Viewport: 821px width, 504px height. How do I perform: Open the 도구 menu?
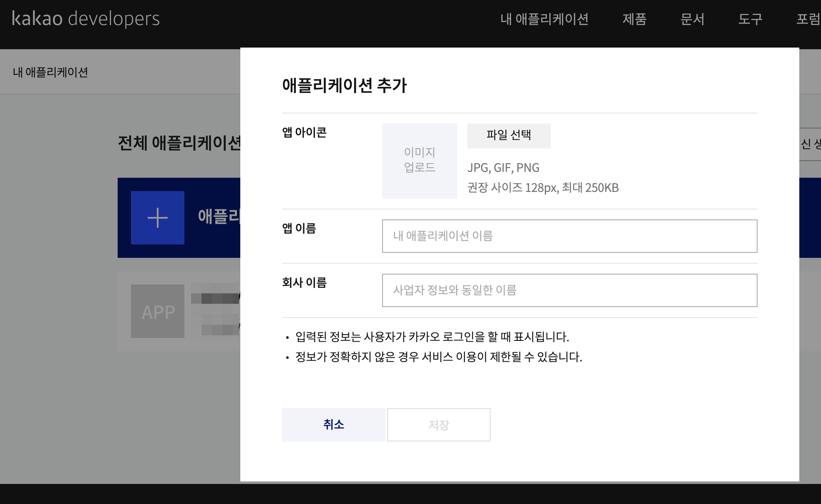(750, 19)
